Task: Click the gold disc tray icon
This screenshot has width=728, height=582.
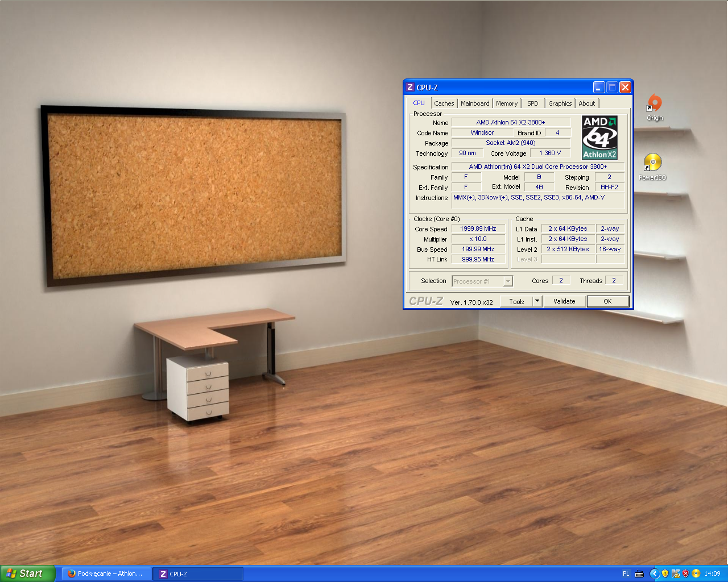Action: [x=696, y=573]
